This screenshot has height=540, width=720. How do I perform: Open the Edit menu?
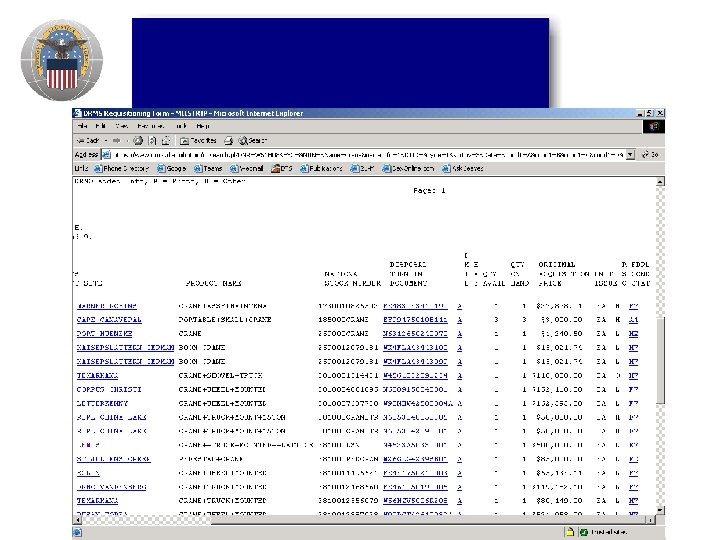(x=101, y=126)
